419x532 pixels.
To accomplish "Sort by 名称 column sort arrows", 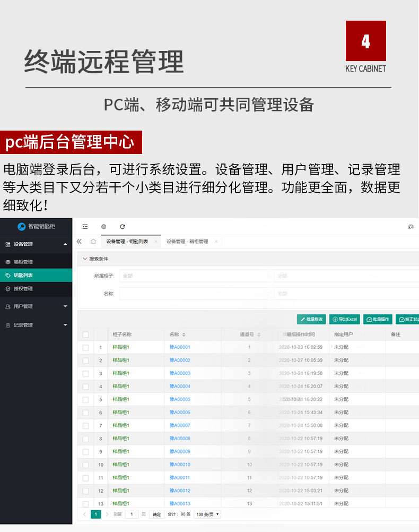I will click(184, 335).
